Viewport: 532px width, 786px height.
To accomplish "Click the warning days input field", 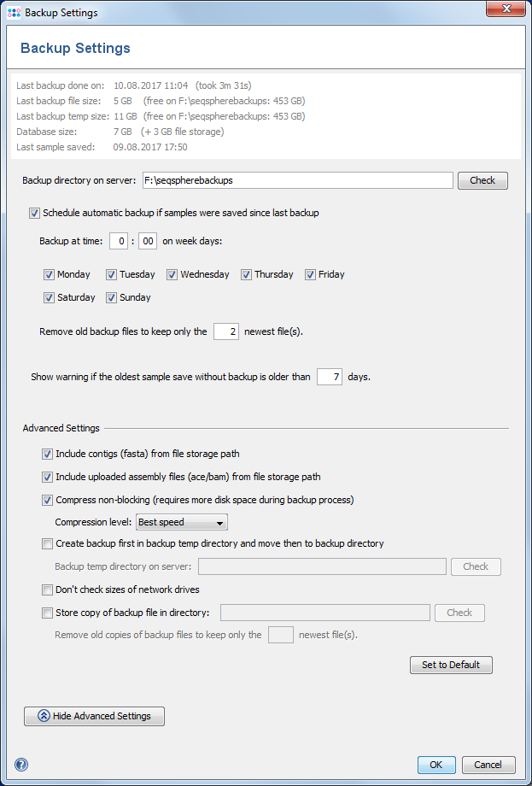I will (x=329, y=377).
